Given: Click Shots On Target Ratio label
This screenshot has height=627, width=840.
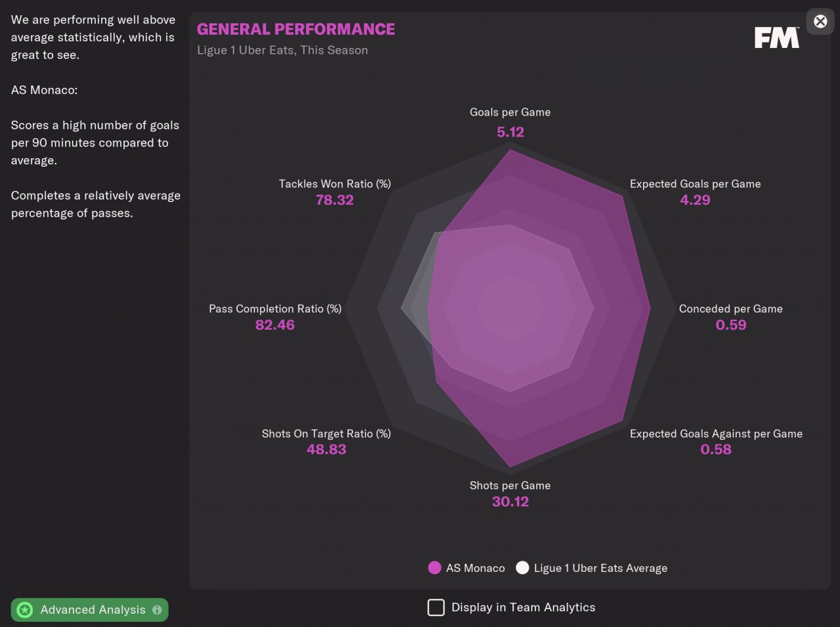Looking at the screenshot, I should click(326, 433).
